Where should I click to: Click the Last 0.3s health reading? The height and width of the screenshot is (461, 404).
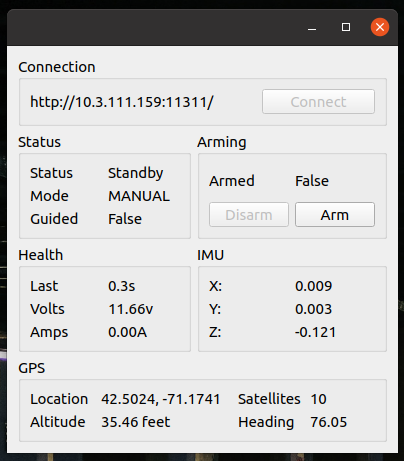[122, 286]
